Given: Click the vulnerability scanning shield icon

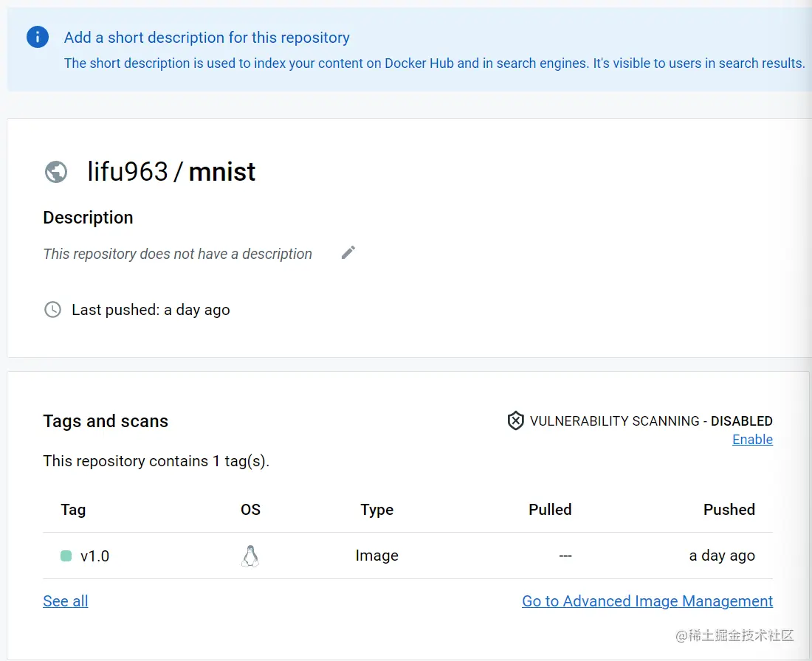Looking at the screenshot, I should [515, 421].
